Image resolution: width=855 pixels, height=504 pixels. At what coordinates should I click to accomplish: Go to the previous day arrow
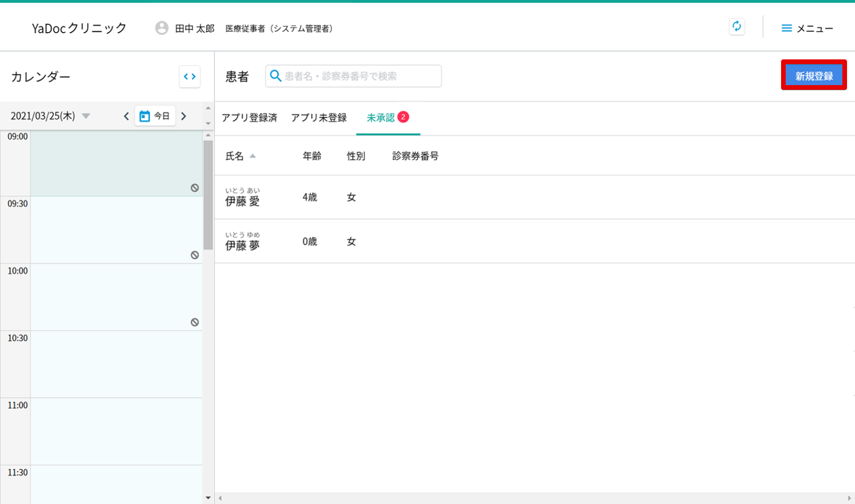(126, 116)
